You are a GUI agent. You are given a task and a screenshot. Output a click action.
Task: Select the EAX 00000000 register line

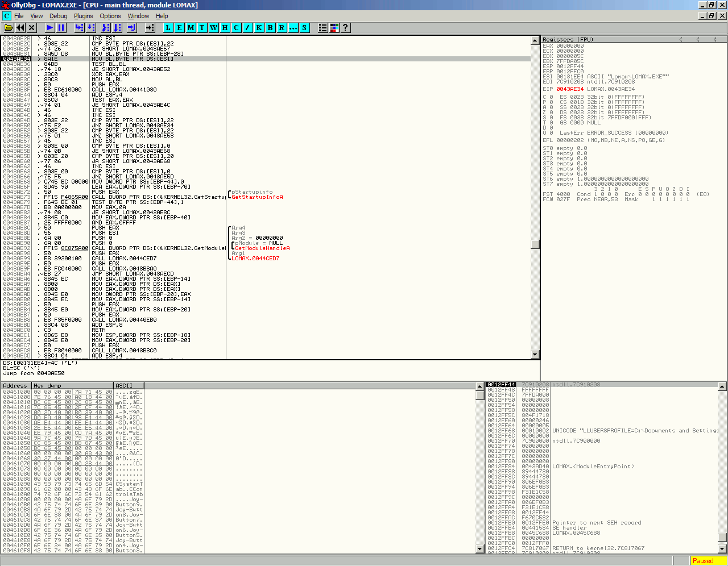[563, 46]
